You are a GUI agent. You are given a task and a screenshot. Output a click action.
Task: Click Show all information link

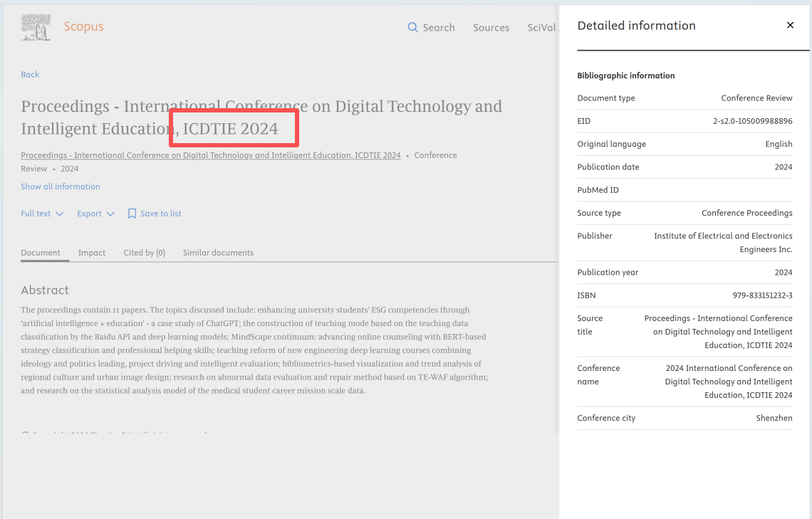click(61, 187)
